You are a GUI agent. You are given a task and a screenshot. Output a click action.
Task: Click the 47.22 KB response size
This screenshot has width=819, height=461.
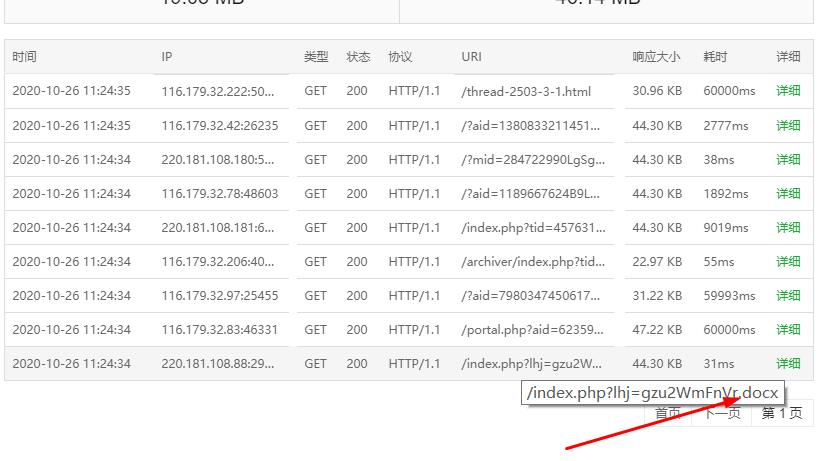click(657, 329)
